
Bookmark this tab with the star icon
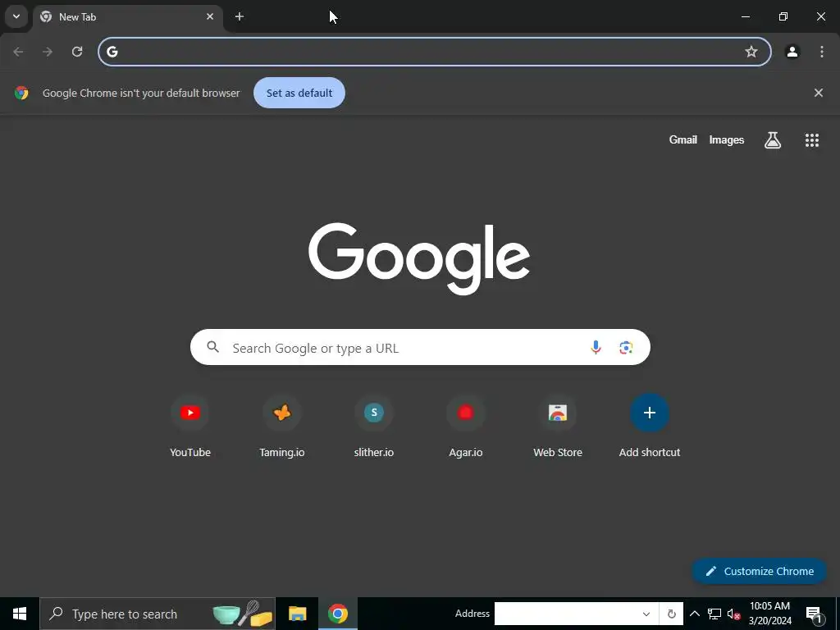pyautogui.click(x=751, y=52)
